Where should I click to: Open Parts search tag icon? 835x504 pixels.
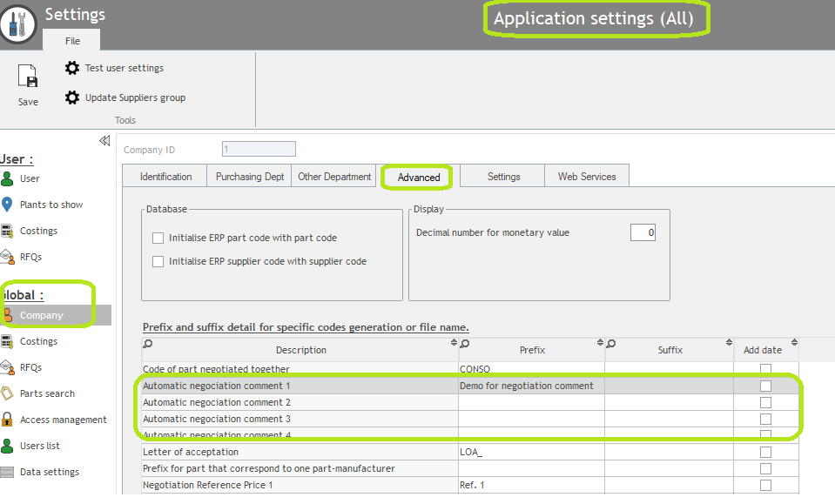tap(8, 393)
